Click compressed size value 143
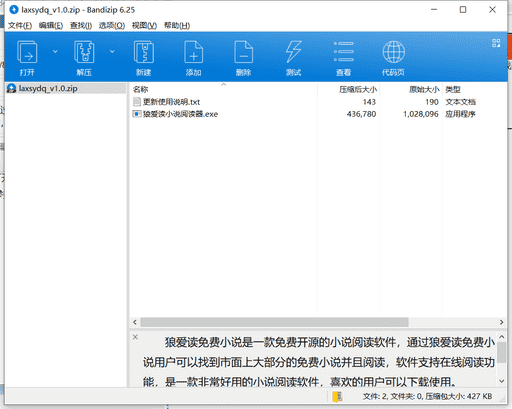The width and height of the screenshot is (512, 409). tap(369, 102)
